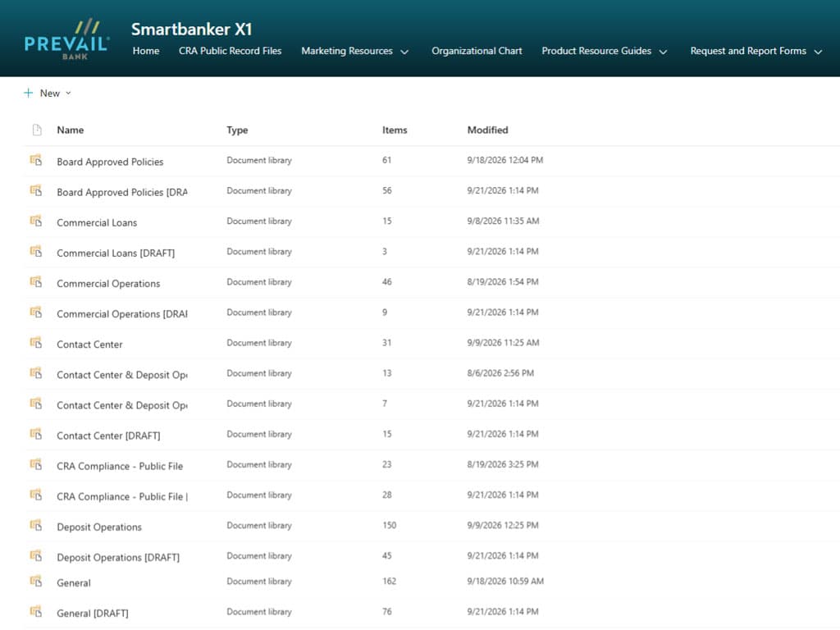840x630 pixels.
Task: Open the Board Approved Policies library
Action: tap(110, 162)
